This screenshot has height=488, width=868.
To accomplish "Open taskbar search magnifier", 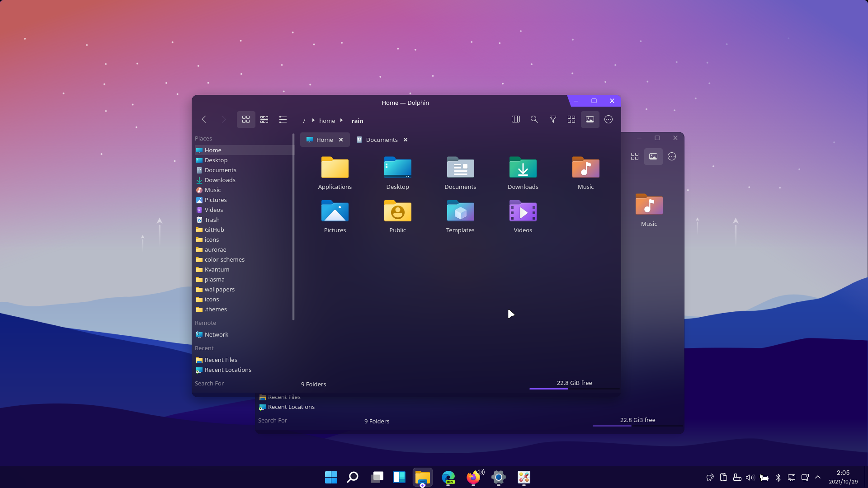I will tap(353, 477).
